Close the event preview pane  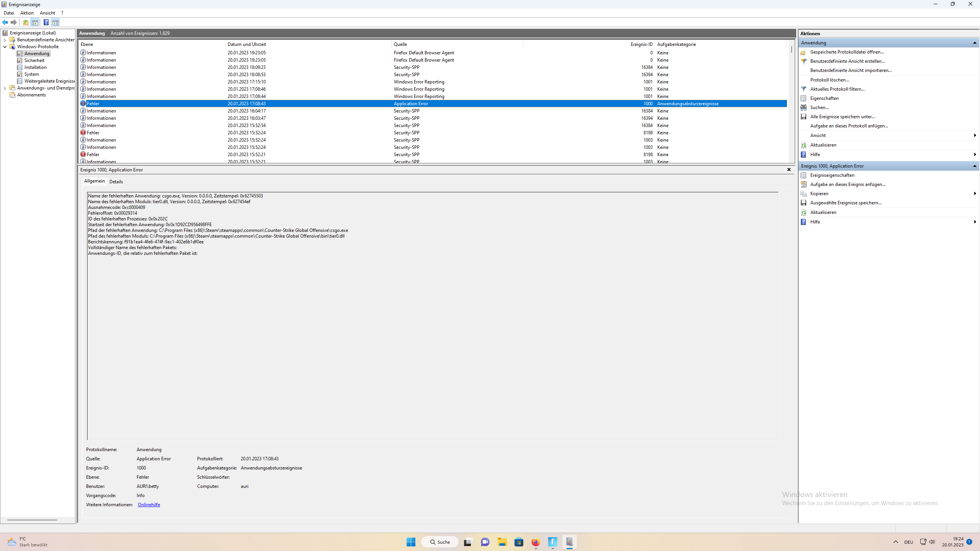click(789, 170)
